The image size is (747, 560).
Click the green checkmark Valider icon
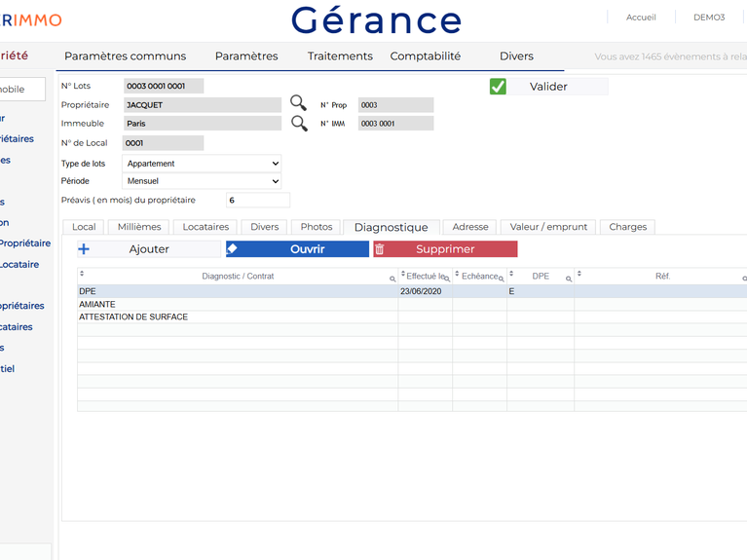click(498, 87)
